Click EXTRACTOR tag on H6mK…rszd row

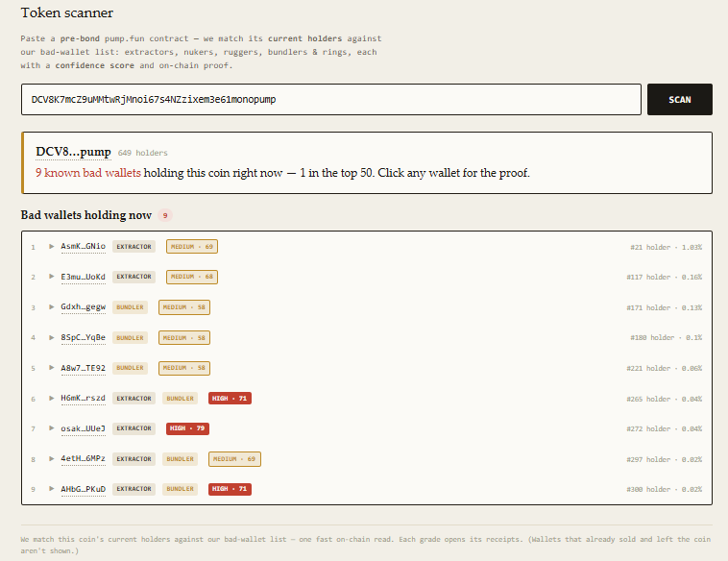pyautogui.click(x=133, y=398)
